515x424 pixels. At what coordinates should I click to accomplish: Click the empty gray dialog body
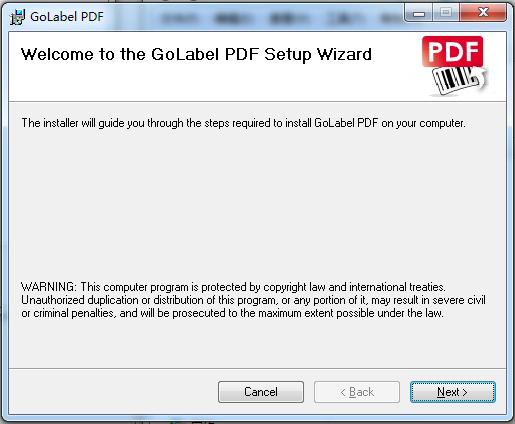tap(257, 203)
